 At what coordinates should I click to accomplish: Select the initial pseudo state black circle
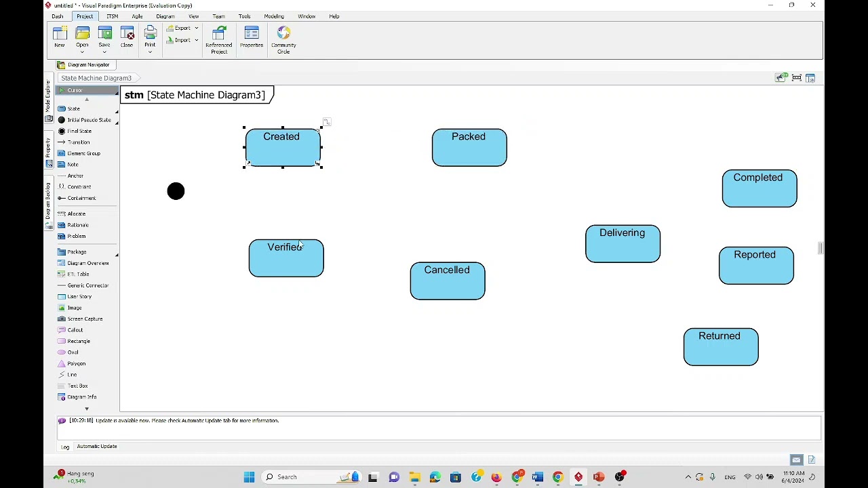(176, 191)
